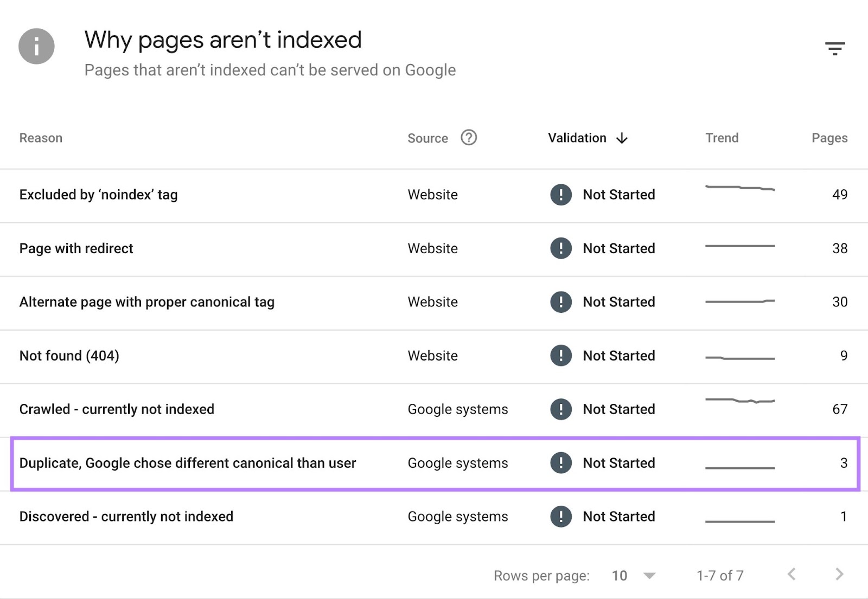868x599 pixels.
Task: Open the filter icon at top right
Action: [835, 48]
